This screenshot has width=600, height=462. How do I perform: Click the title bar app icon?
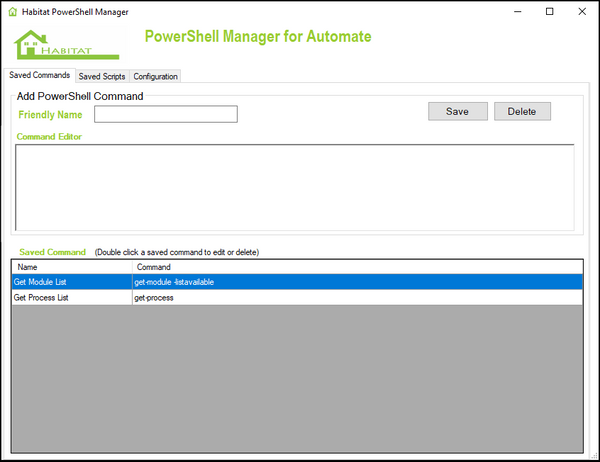coord(12,11)
